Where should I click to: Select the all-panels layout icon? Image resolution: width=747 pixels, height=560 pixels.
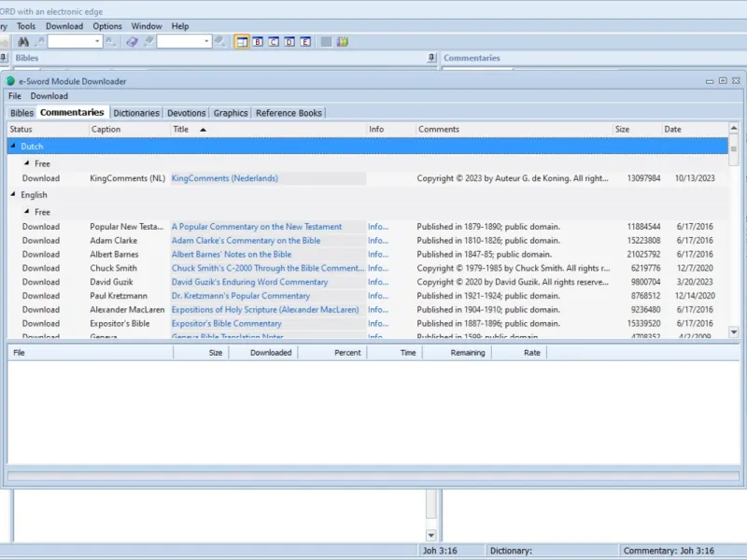(x=242, y=42)
